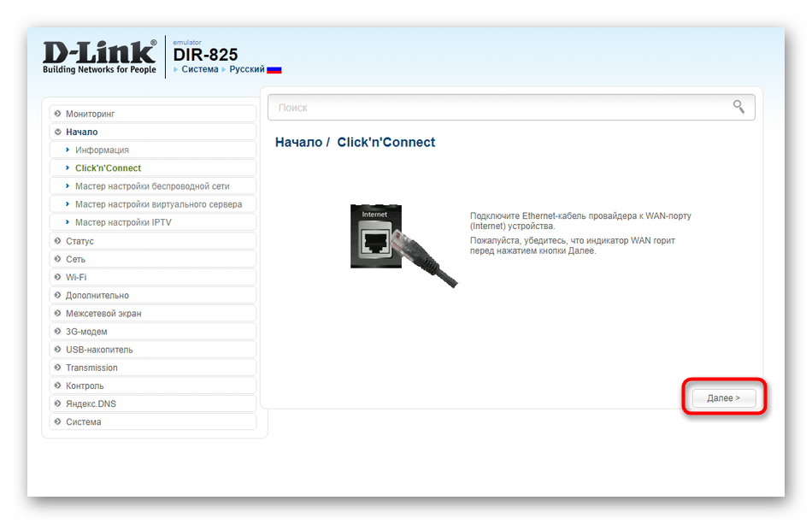Open the Информация submenu item
Viewport: 812px width, 524px height.
(x=102, y=150)
